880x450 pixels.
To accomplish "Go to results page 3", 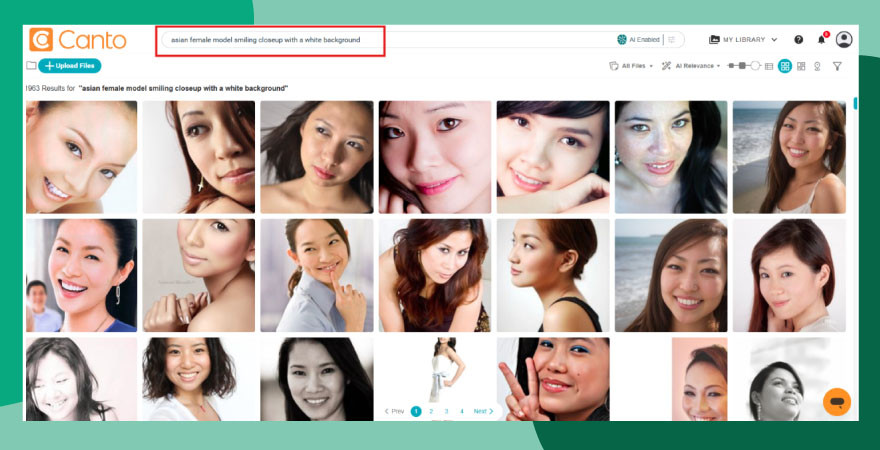I will pyautogui.click(x=446, y=411).
